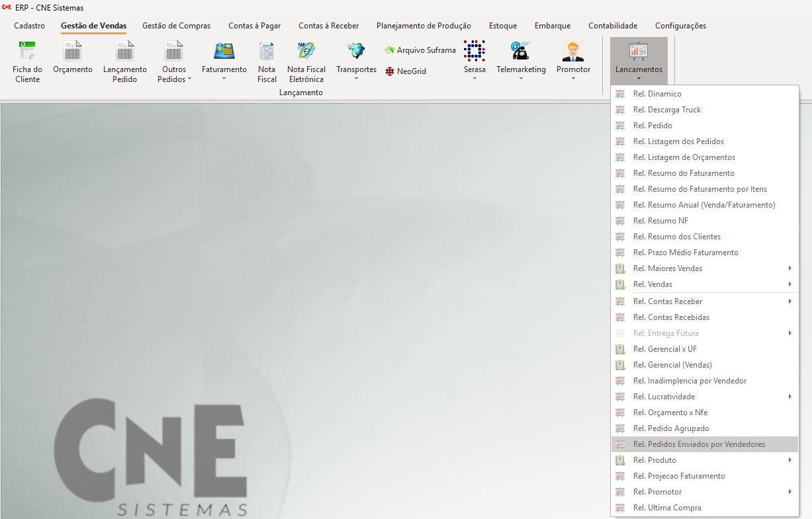The height and width of the screenshot is (519, 812).
Task: Choose Rel. Resumo do Faturamento entry
Action: pos(684,173)
